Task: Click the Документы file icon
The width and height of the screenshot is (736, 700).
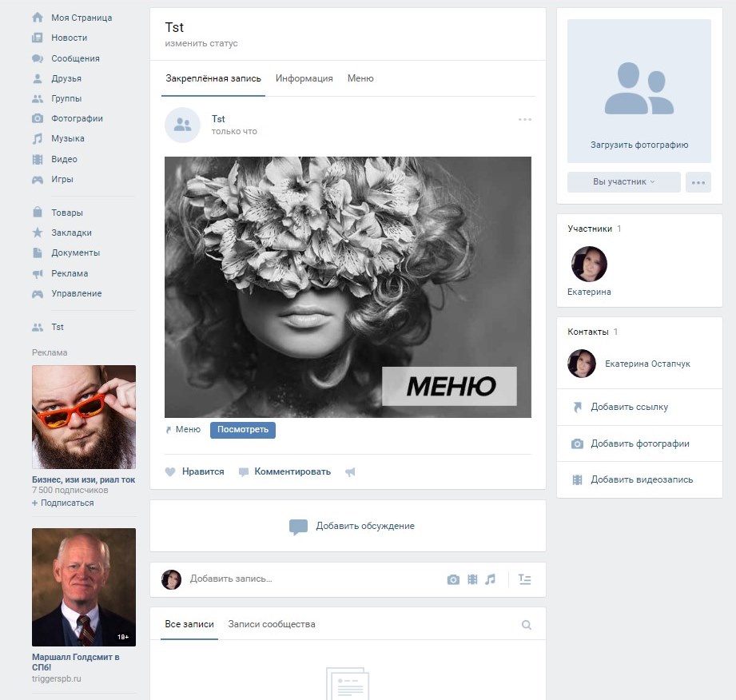Action: click(x=38, y=253)
